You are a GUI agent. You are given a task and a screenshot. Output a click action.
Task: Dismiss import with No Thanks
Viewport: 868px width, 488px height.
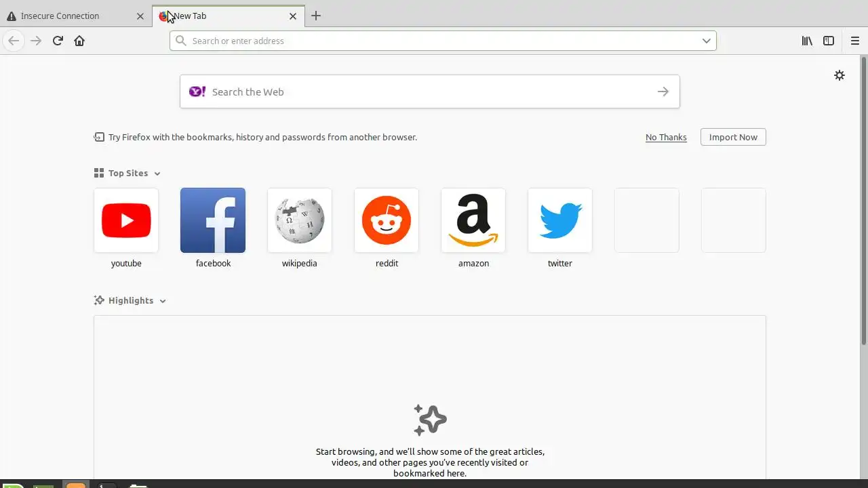[x=666, y=137]
